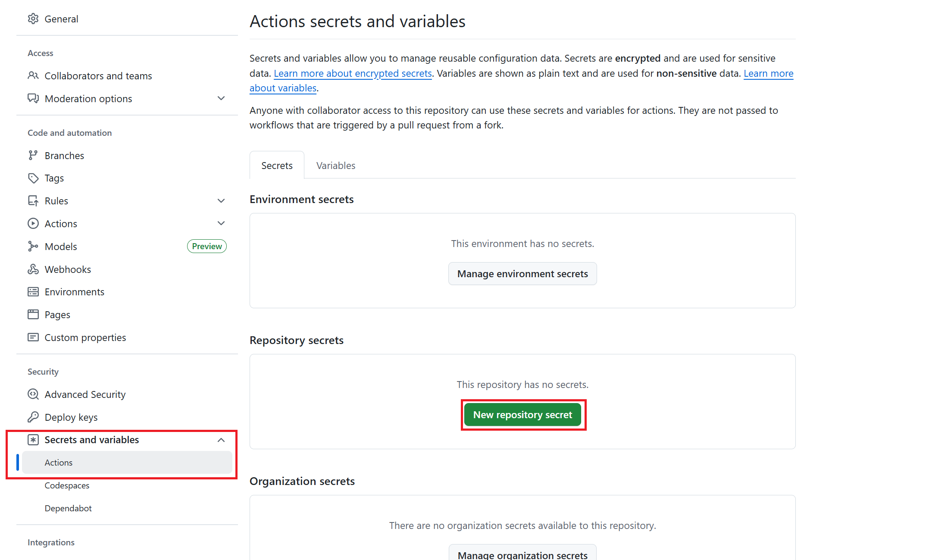Click the Webhooks icon in sidebar
The image size is (929, 560).
[33, 269]
